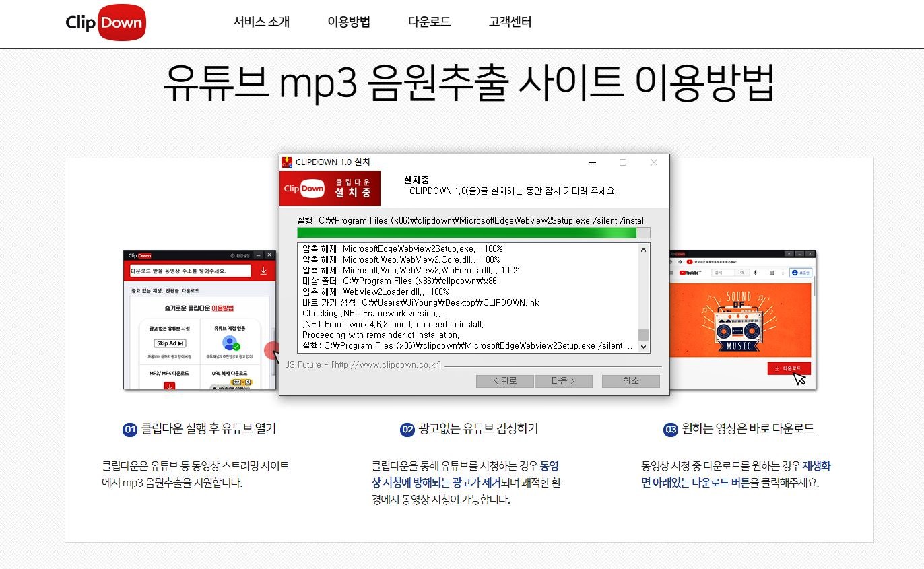
Task: Open the 서비스 소개 menu
Action: (261, 22)
